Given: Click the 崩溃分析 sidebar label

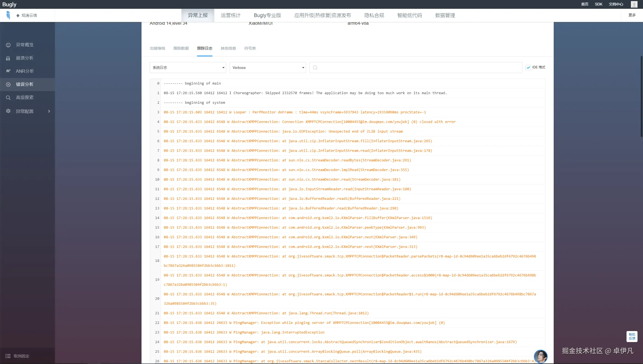Looking at the screenshot, I should tap(25, 58).
